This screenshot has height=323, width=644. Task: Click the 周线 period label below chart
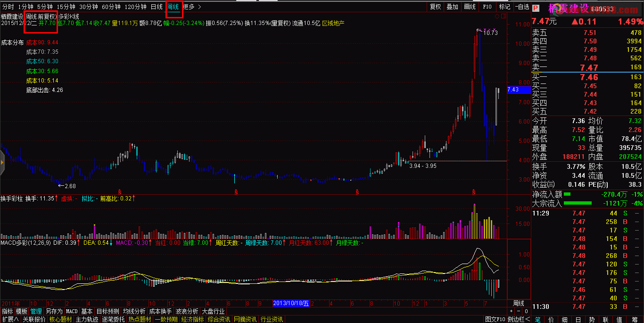pyautogui.click(x=519, y=303)
